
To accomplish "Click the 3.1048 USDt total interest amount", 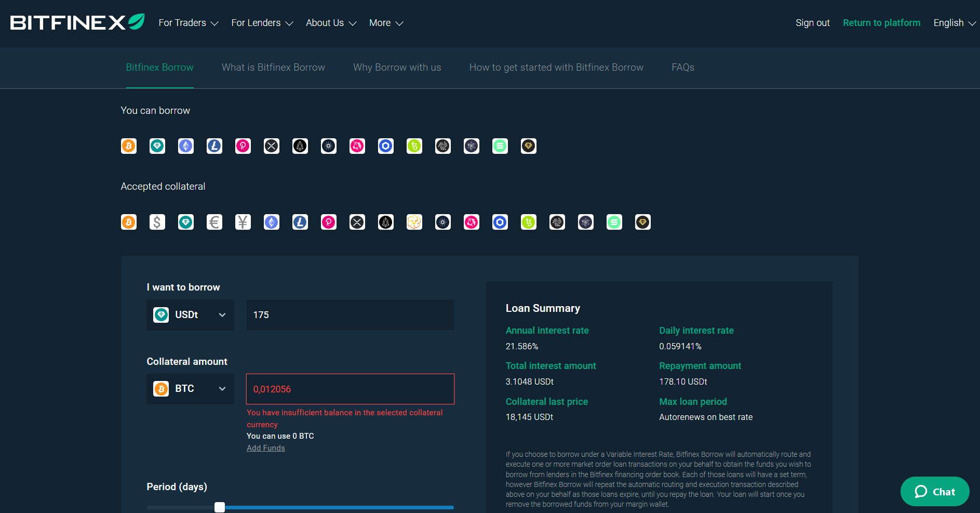I will [530, 382].
